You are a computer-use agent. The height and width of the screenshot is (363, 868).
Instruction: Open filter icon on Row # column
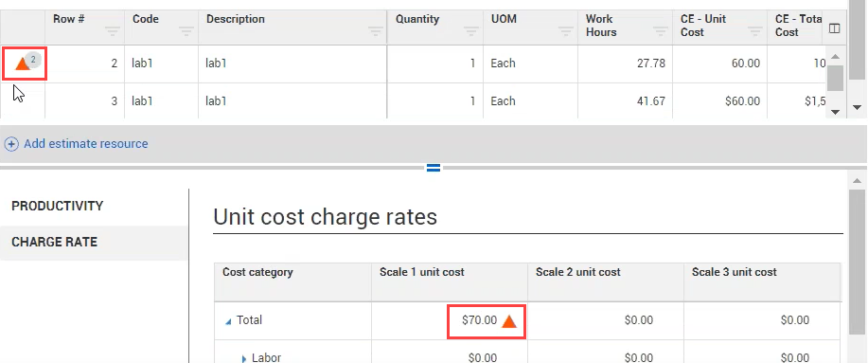coord(113,31)
